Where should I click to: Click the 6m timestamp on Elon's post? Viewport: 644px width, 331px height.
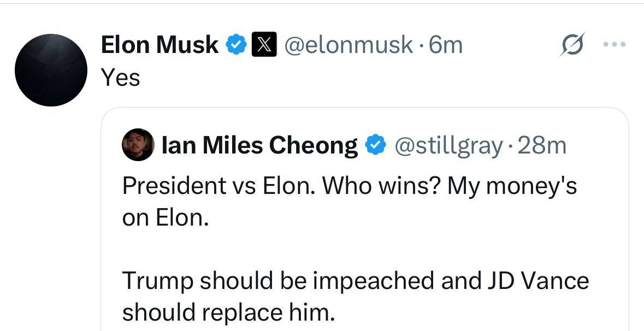446,45
